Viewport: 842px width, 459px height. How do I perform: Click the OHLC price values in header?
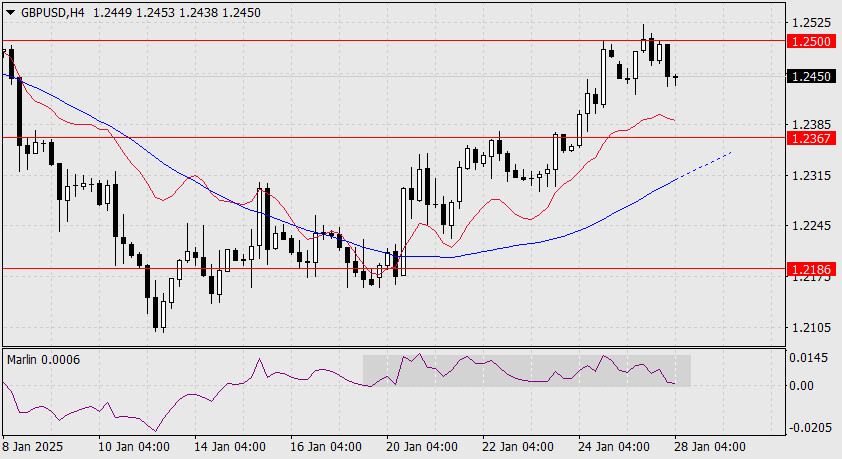coord(154,10)
